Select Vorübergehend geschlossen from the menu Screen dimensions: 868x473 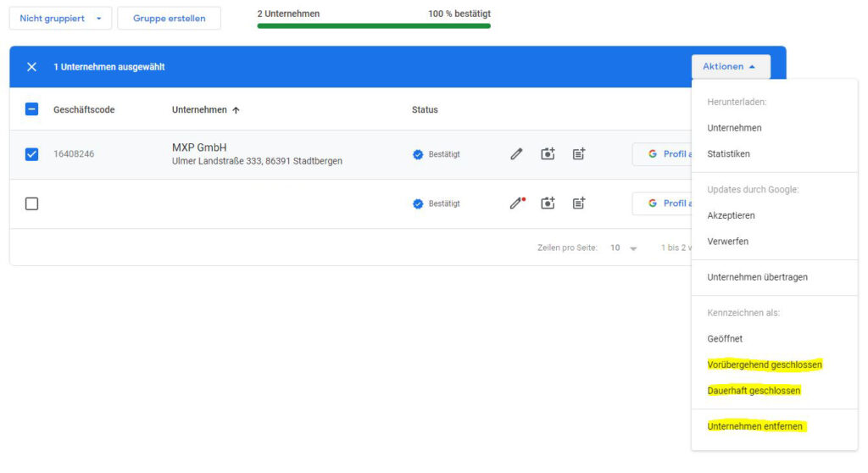[765, 364]
